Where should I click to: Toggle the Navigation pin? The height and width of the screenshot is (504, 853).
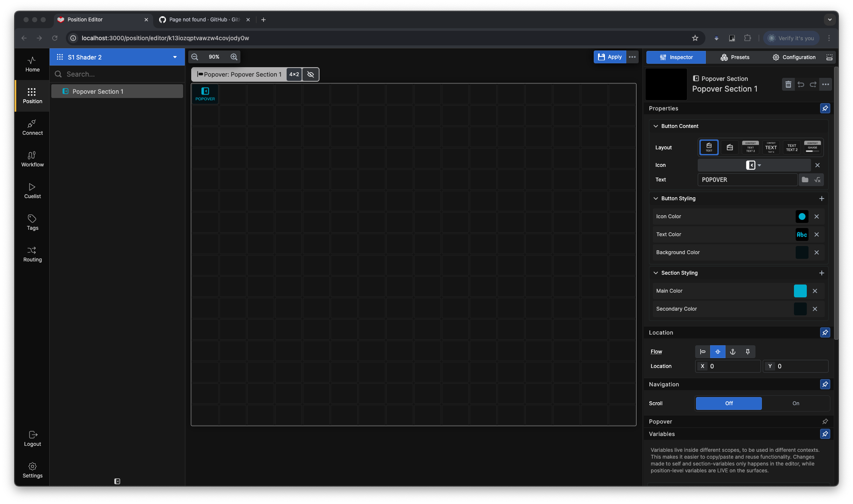[825, 384]
